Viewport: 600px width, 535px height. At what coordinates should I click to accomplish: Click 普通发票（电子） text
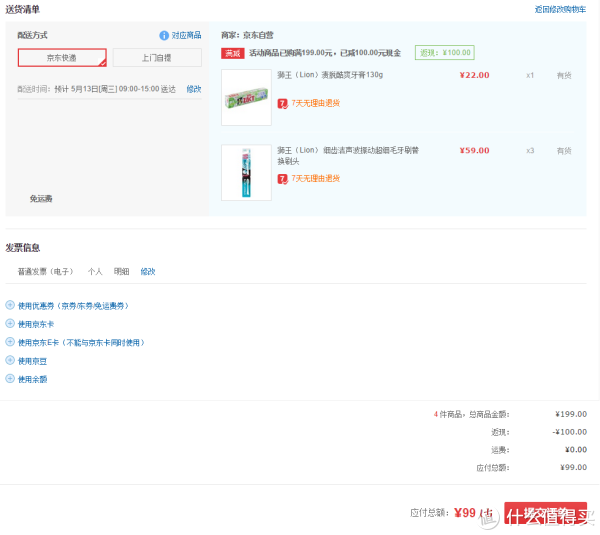tap(45, 272)
